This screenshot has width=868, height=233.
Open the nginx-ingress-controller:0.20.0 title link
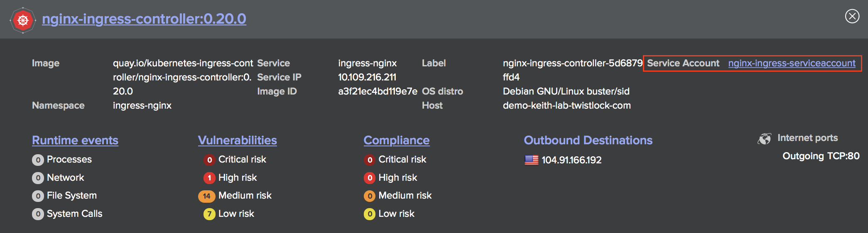[x=144, y=19]
